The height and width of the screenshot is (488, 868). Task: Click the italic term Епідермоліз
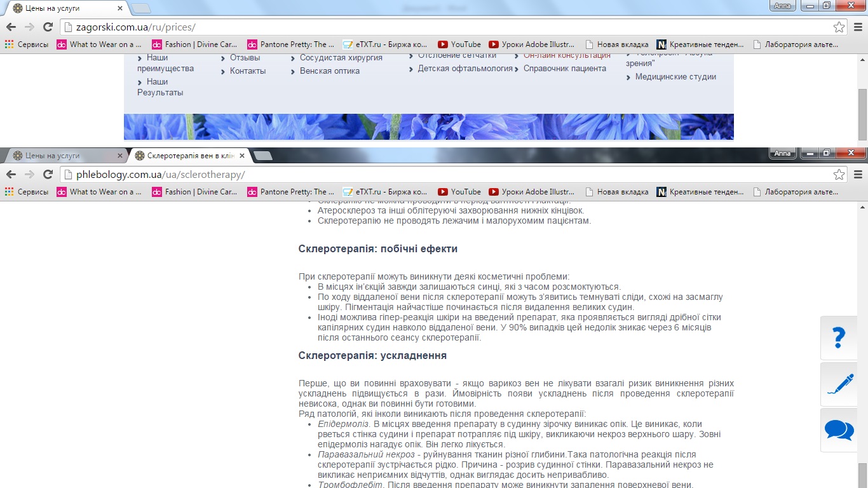tap(343, 424)
